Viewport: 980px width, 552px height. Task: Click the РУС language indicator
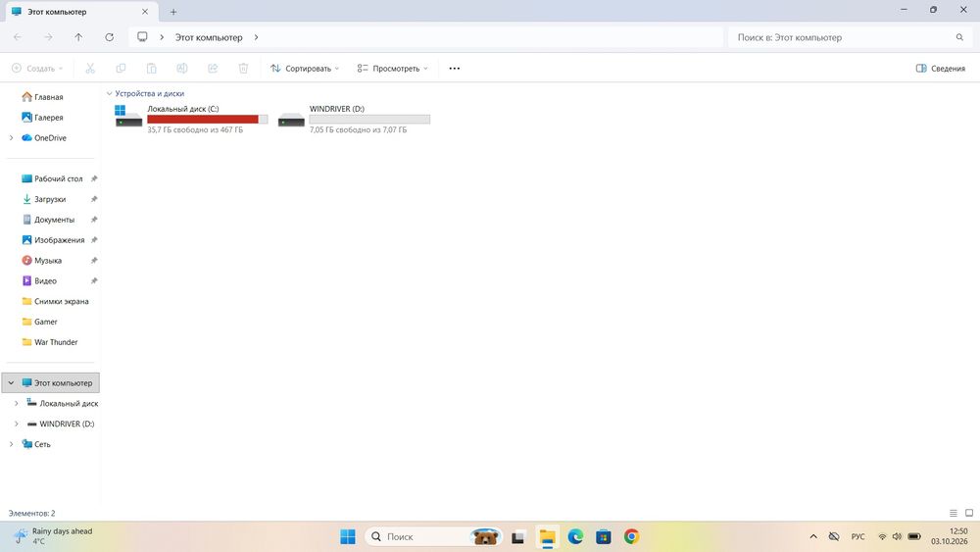point(858,536)
